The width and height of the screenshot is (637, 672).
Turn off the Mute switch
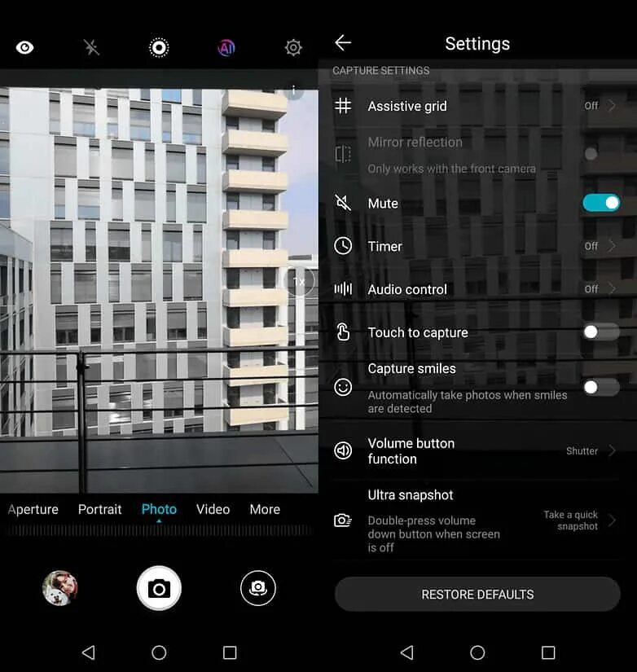(x=601, y=203)
